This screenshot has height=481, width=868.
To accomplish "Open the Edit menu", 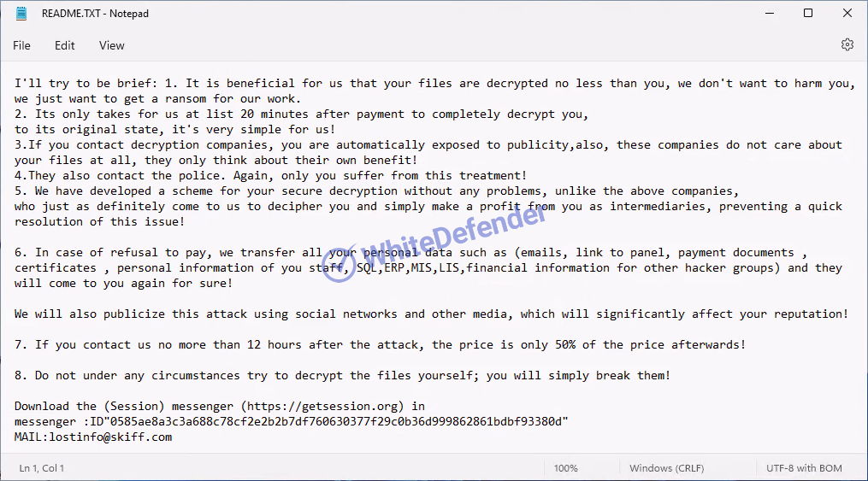I will point(64,45).
